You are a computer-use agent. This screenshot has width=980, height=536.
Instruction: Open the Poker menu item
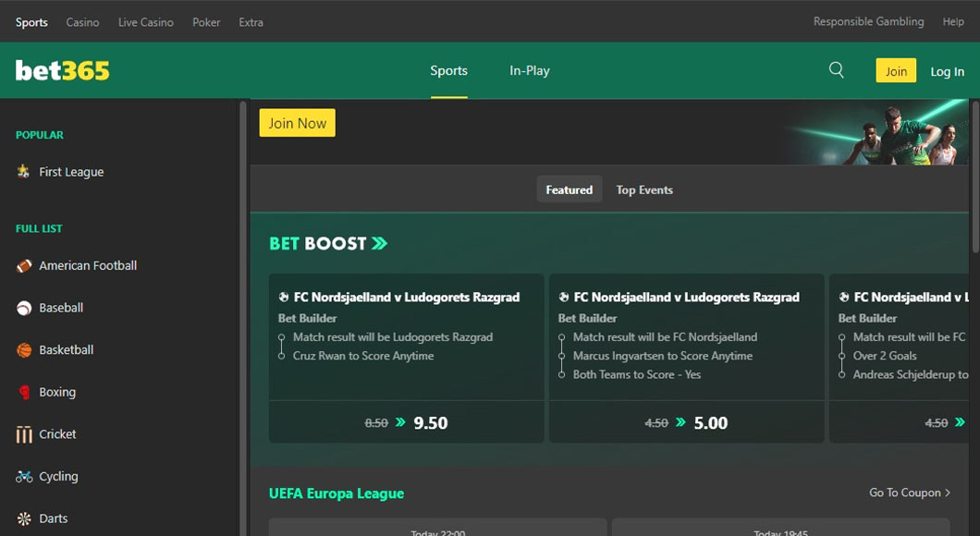(205, 21)
